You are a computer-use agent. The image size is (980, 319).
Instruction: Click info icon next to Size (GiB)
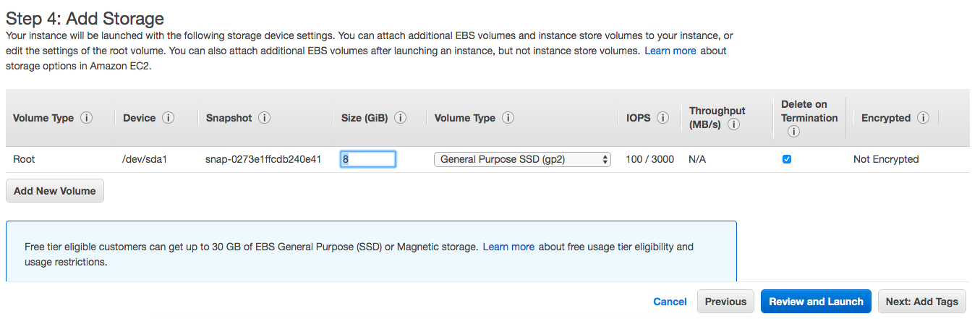[400, 118]
